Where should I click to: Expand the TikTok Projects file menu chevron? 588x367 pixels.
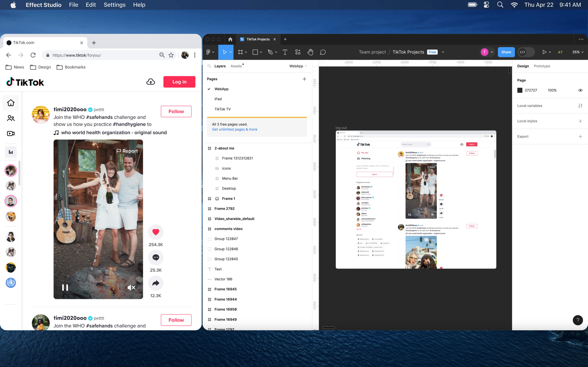443,52
